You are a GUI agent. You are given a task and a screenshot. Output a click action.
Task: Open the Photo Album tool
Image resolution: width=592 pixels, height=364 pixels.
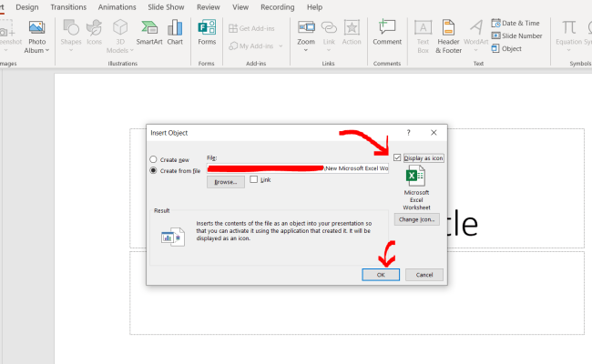(36, 37)
